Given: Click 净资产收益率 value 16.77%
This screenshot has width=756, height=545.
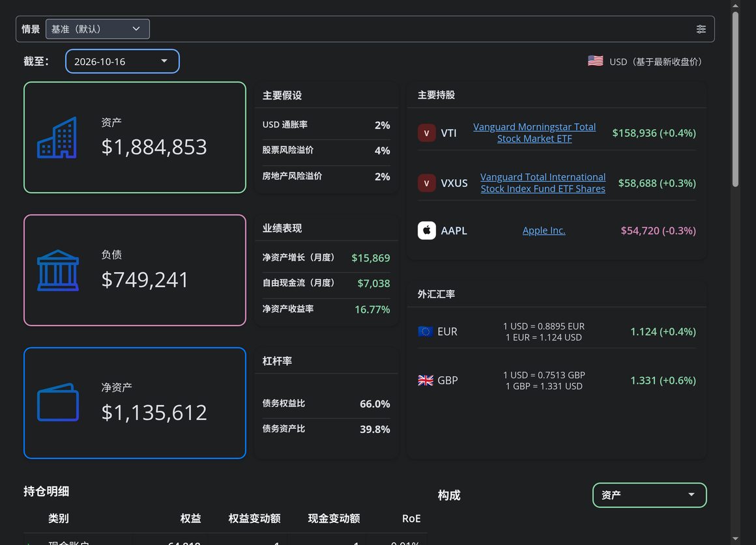Looking at the screenshot, I should [x=372, y=309].
